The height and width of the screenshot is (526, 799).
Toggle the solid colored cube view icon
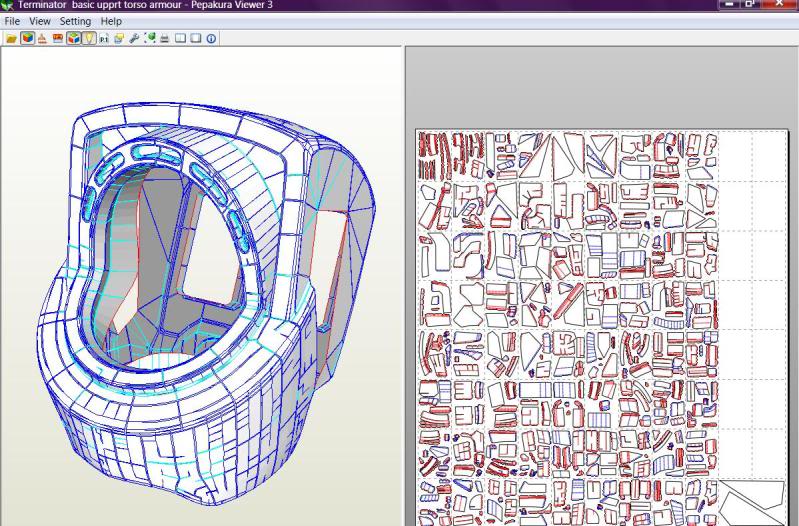click(28, 38)
